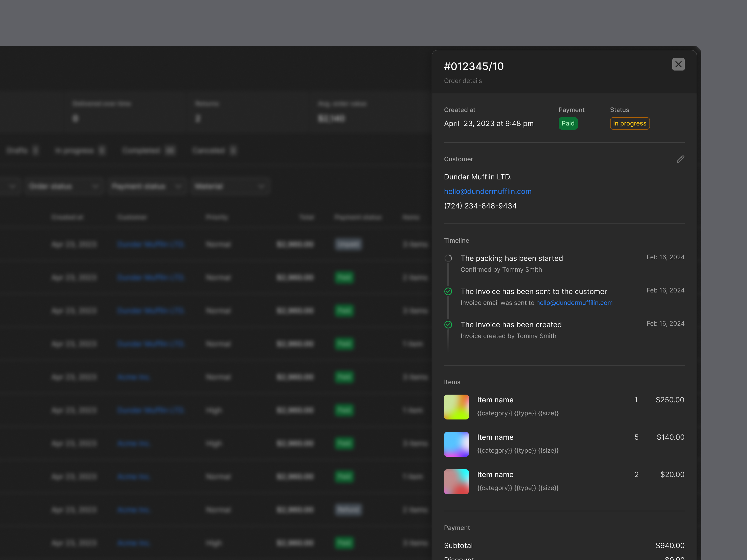
Task: Click 'The Invoice has been created' entry
Action: 511,325
